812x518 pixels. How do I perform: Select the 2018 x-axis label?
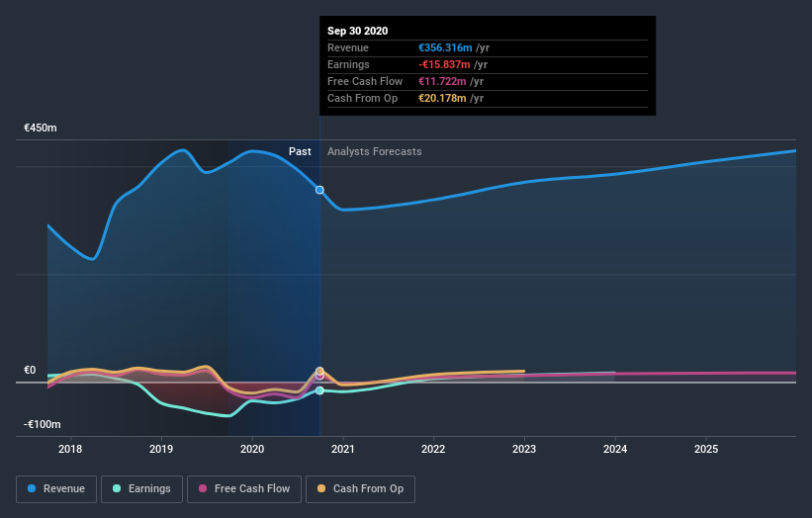coord(70,449)
